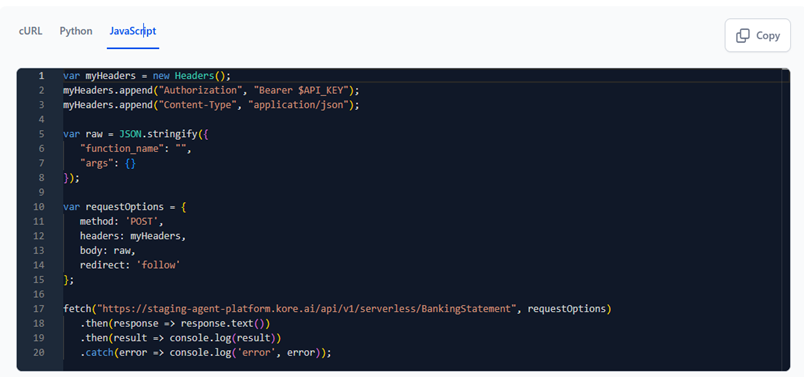The image size is (804, 377).
Task: Click the "args" key in line 7
Action: coord(96,163)
